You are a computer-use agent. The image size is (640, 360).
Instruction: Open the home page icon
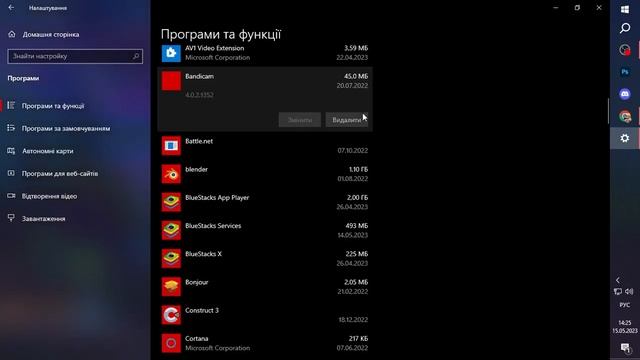(12, 34)
